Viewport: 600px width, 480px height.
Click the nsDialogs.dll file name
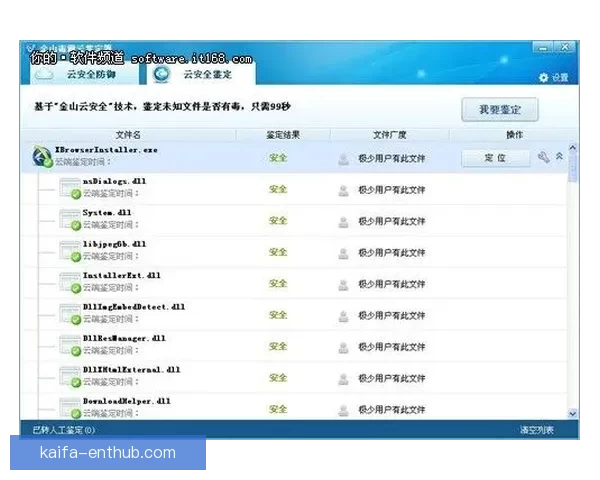pos(114,181)
